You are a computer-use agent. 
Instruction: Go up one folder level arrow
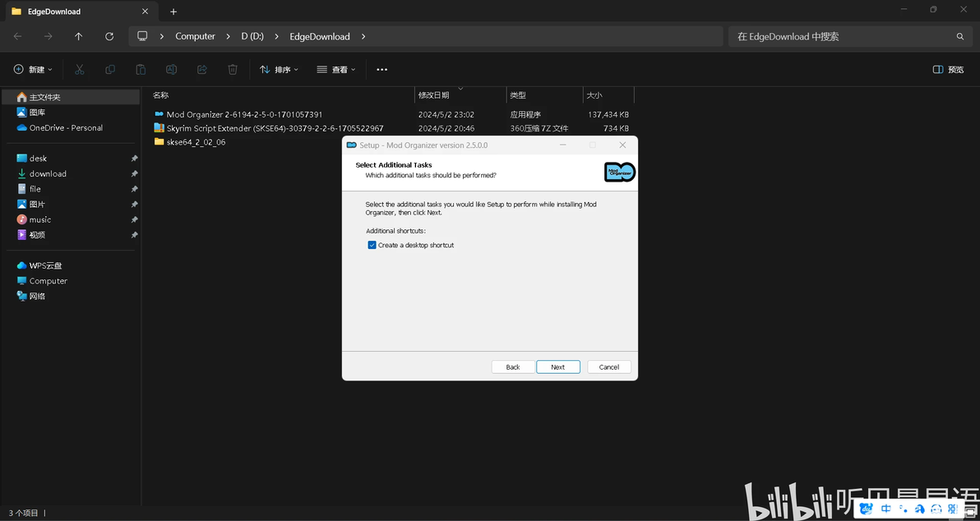coord(79,36)
